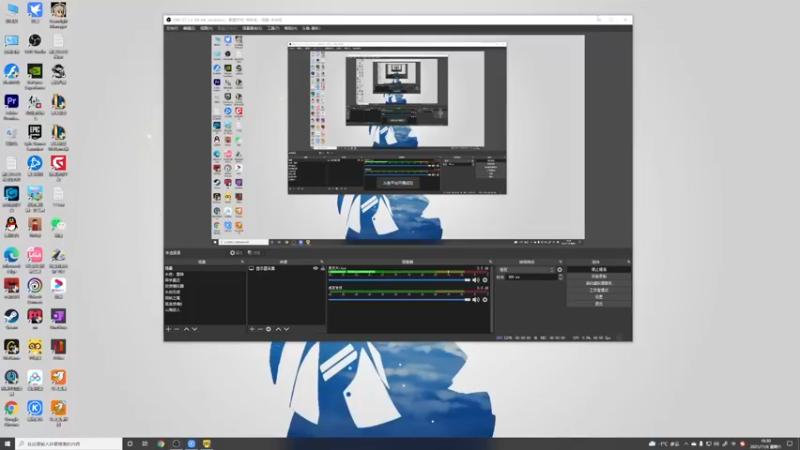Undock the Scenes panel via header icon

pyautogui.click(x=242, y=262)
